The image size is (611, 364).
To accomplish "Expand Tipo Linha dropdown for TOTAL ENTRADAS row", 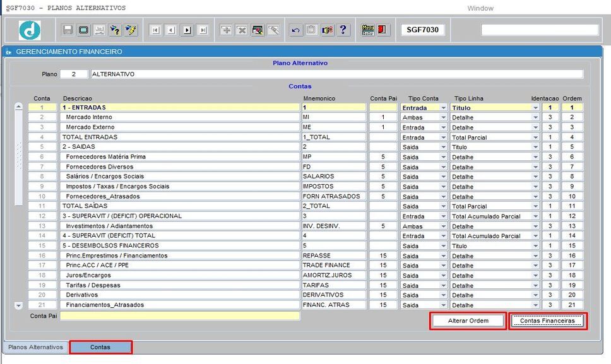I will [x=536, y=137].
